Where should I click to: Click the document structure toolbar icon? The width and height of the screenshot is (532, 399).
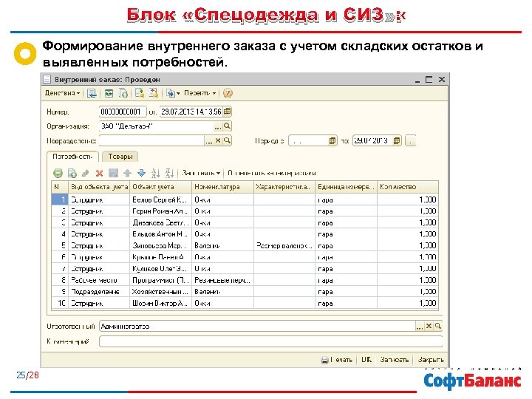154,93
